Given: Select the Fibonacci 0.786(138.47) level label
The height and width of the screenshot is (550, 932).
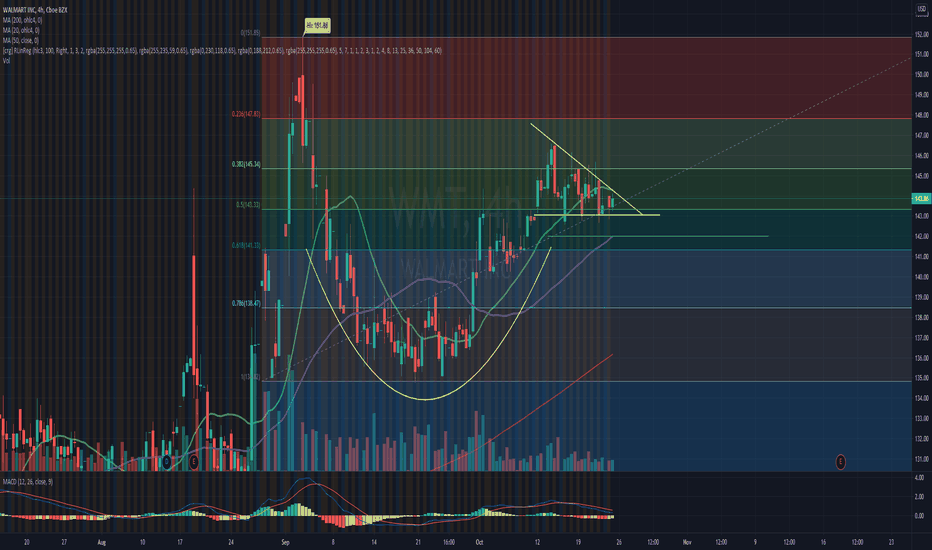Looking at the screenshot, I should [246, 303].
